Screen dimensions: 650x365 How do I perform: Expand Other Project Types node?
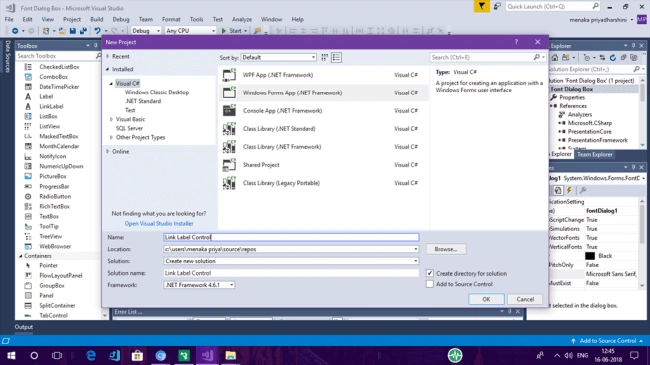tap(111, 137)
